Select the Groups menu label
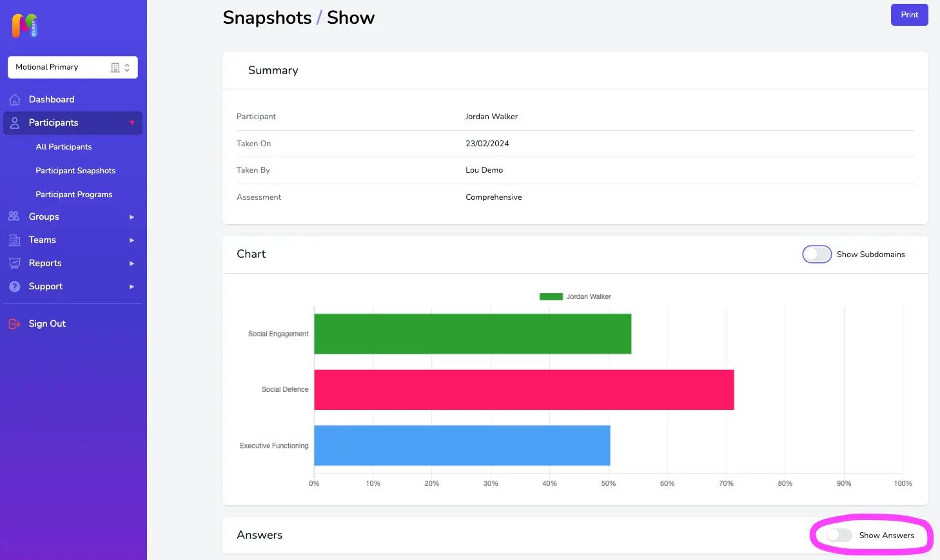940x560 pixels. (44, 217)
